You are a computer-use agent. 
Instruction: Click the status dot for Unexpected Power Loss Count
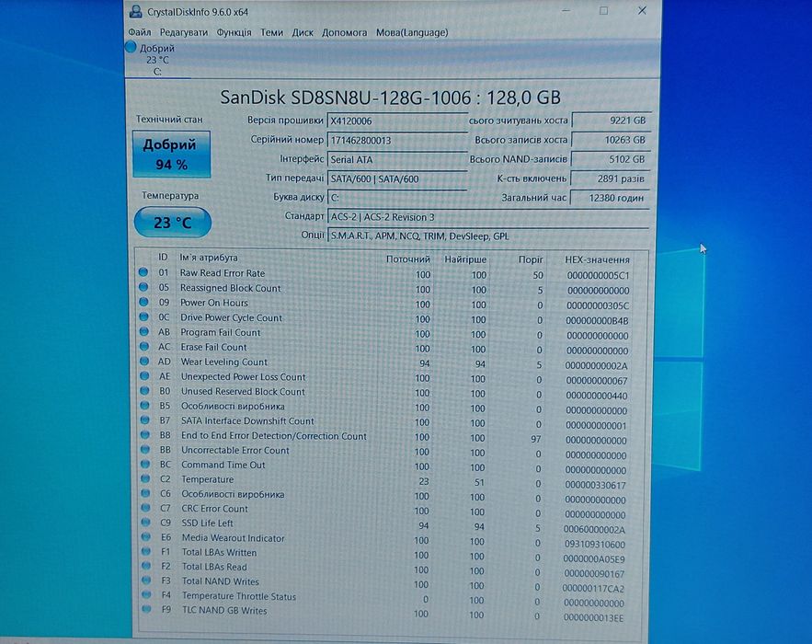(x=144, y=376)
